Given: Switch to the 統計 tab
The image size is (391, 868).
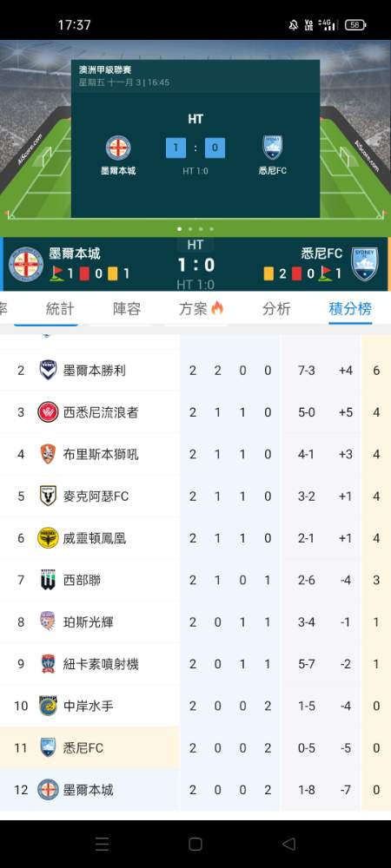Looking at the screenshot, I should point(60,309).
